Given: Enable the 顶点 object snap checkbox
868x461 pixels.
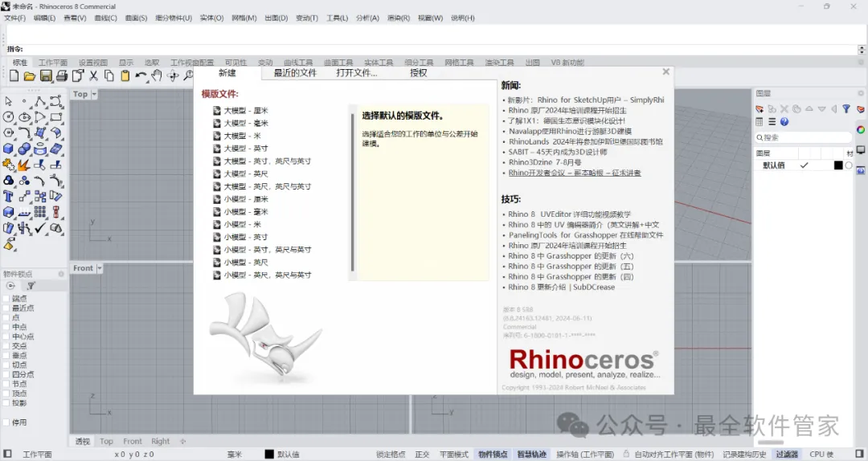Looking at the screenshot, I should click(6, 394).
